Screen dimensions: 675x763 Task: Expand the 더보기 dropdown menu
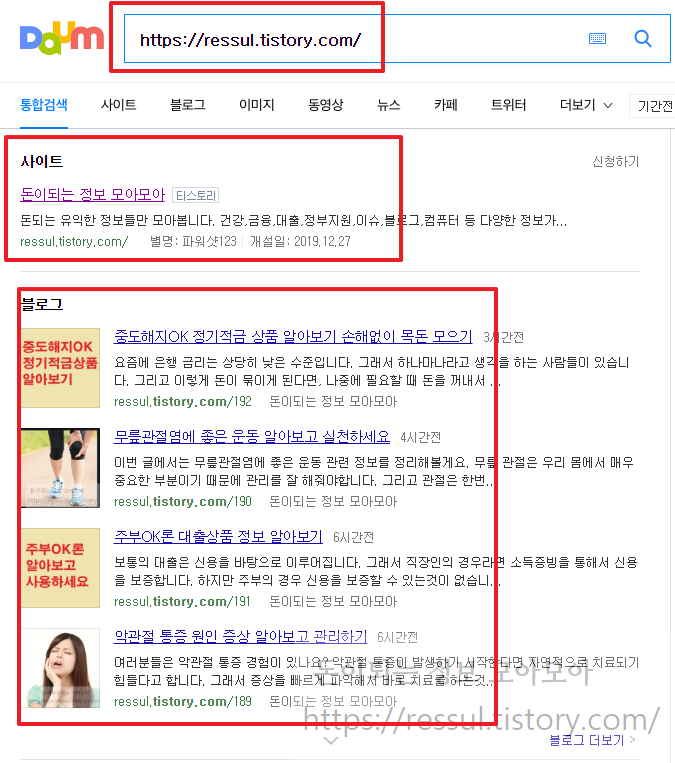pos(586,105)
